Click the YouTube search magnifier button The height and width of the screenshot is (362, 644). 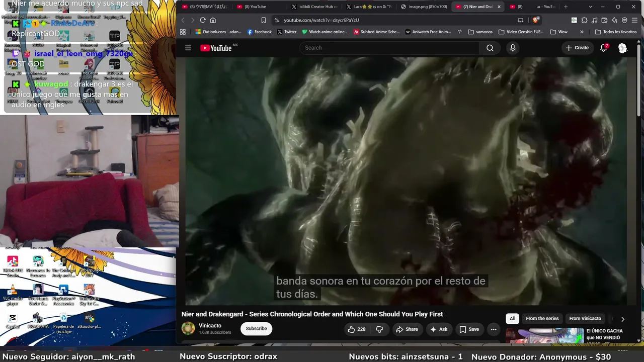490,48
